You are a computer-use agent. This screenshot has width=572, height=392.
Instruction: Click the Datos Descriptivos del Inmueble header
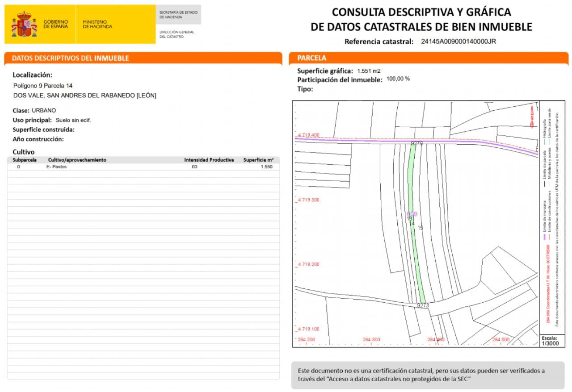coord(70,58)
